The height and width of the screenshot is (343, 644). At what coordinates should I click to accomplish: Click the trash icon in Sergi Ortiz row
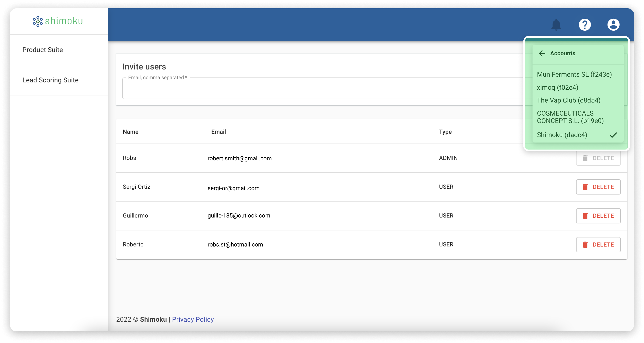click(585, 187)
